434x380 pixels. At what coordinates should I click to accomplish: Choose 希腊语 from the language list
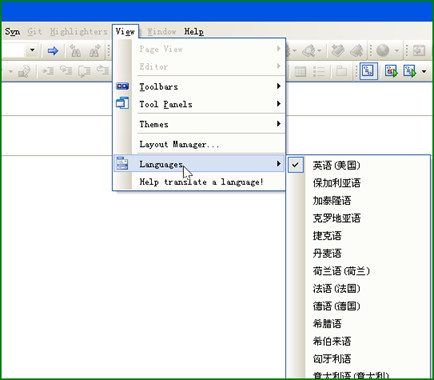[x=358, y=323]
